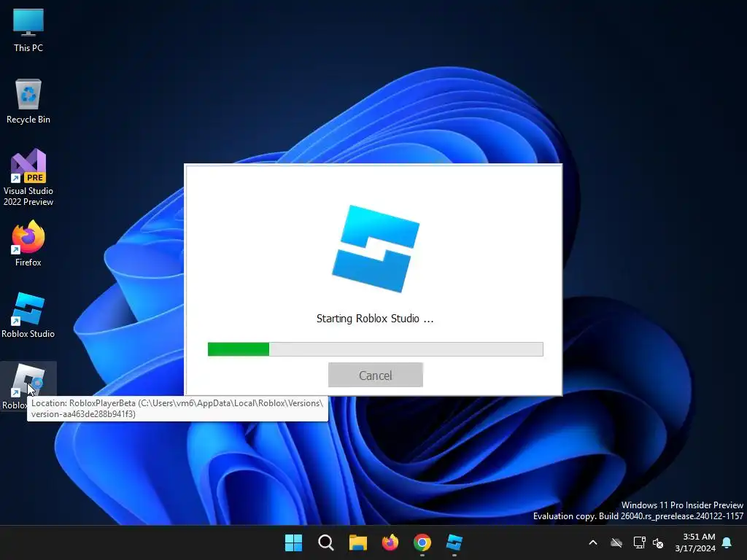Show hidden system tray icons
Image resolution: width=747 pixels, height=560 pixels.
pyautogui.click(x=593, y=542)
